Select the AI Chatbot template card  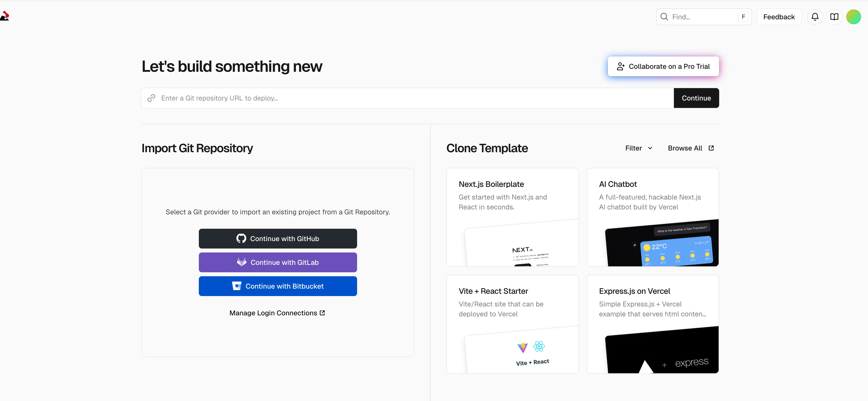click(652, 217)
